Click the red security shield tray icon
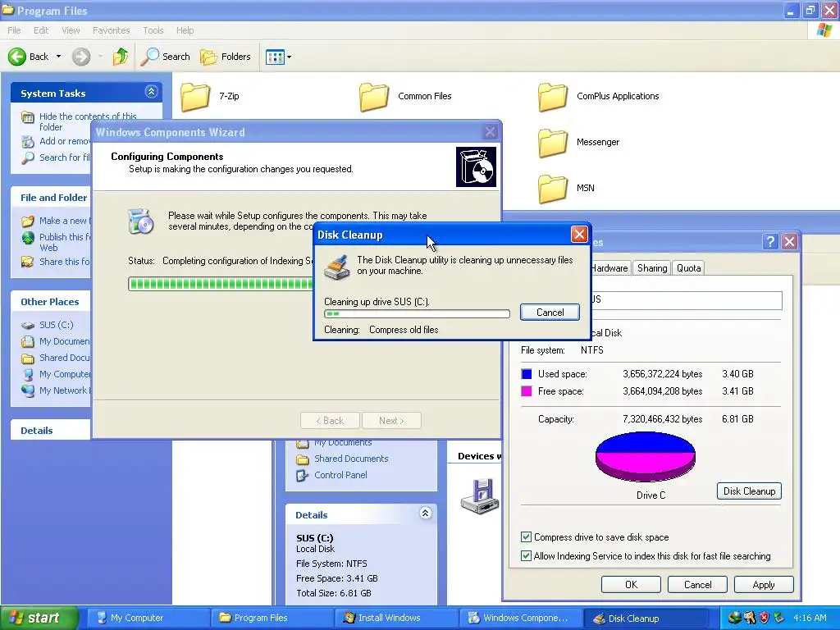Screen dimensions: 840x630 [x=765, y=618]
